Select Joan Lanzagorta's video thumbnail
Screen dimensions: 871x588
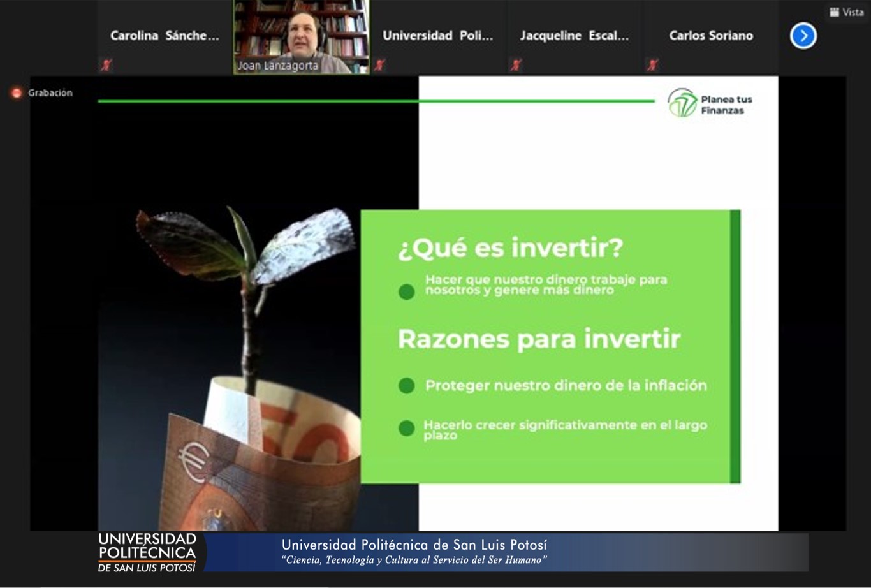tap(302, 36)
